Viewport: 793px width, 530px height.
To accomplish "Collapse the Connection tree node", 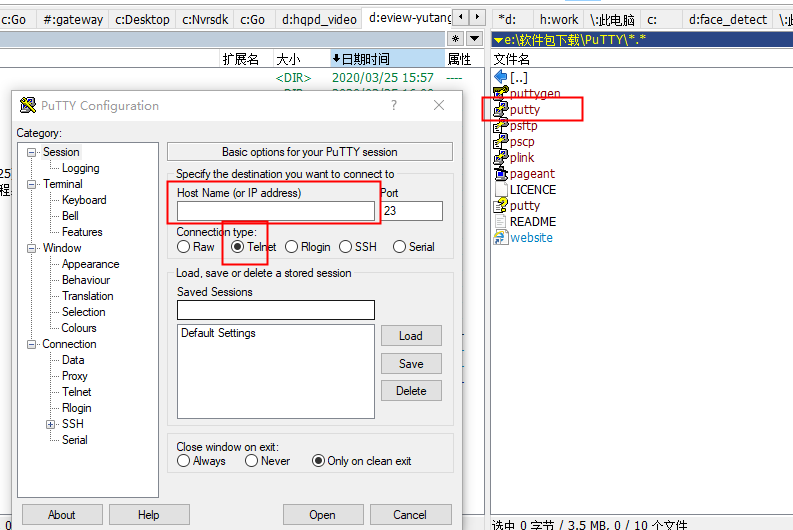I will coord(31,344).
